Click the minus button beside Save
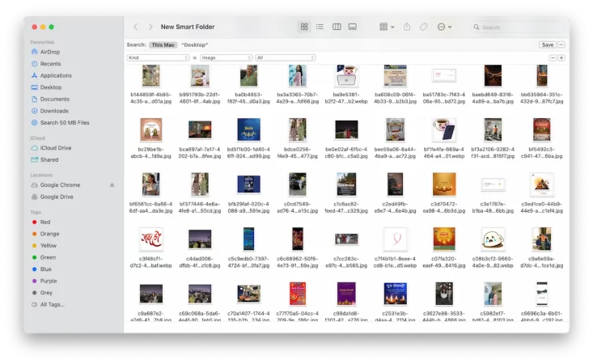 [561, 44]
